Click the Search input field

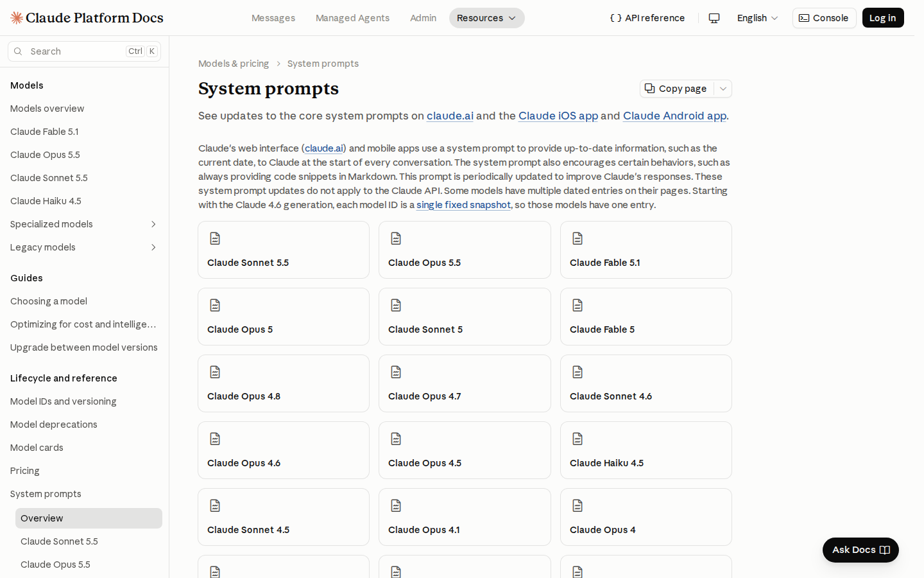[x=84, y=51]
